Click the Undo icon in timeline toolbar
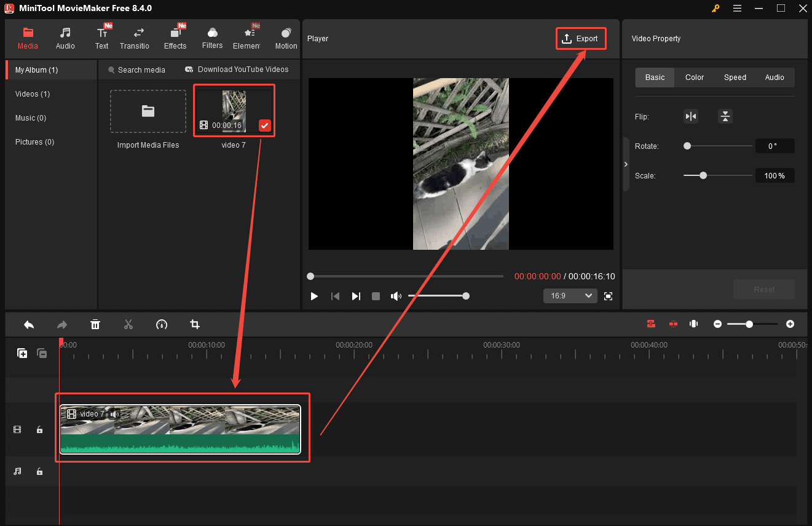 pyautogui.click(x=28, y=324)
